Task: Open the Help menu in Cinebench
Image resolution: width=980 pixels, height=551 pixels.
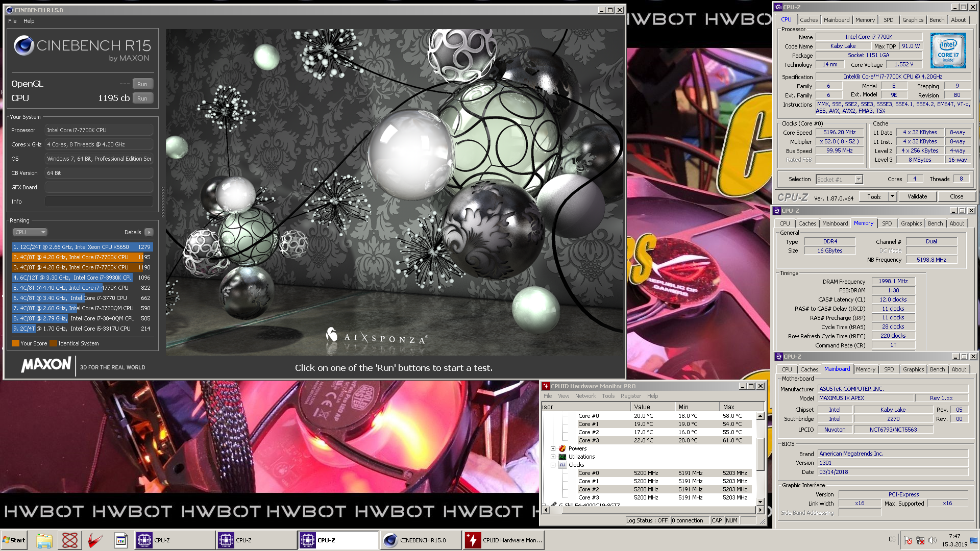Action: [29, 21]
